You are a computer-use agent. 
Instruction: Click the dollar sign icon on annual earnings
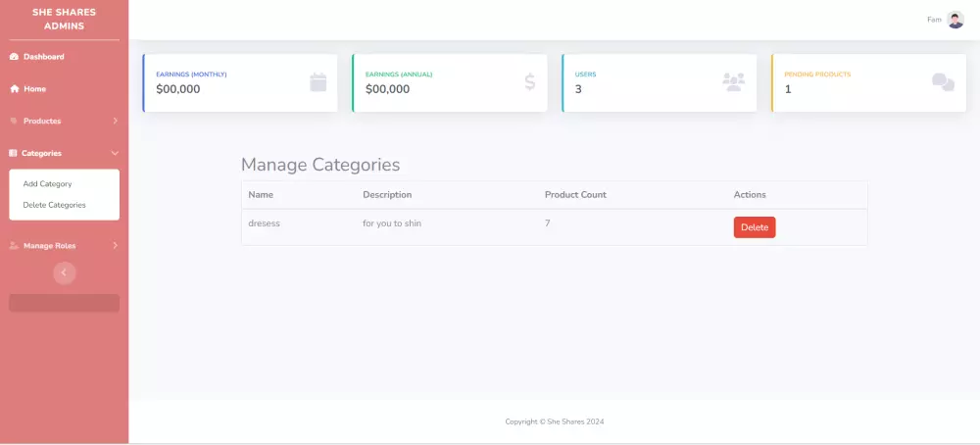(529, 82)
